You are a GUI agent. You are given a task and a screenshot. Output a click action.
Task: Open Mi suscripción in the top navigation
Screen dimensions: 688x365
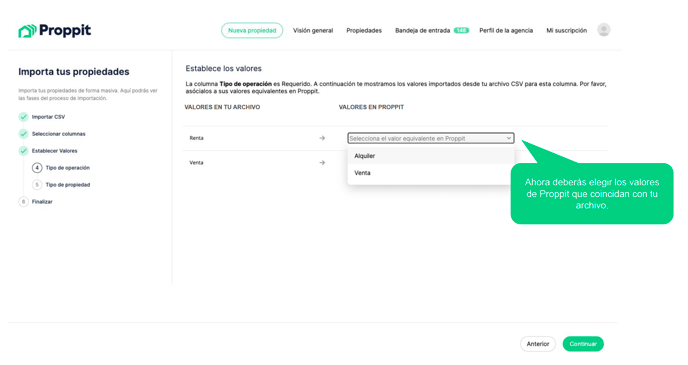[566, 30]
